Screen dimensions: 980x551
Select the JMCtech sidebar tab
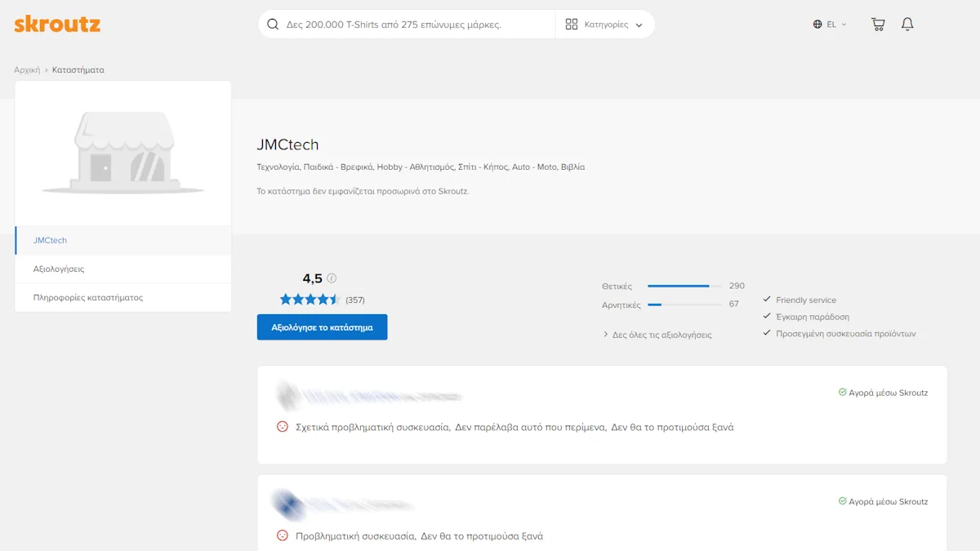click(x=123, y=241)
